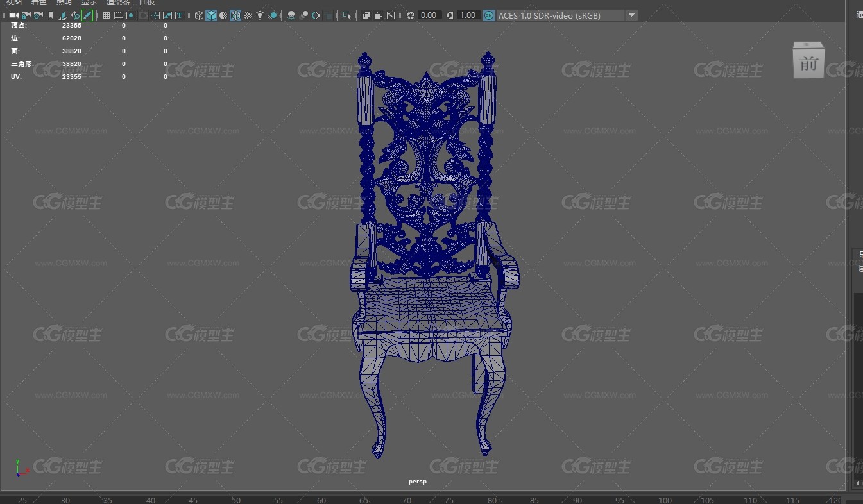Viewport: 863px width, 504px height.
Task: Toggle the X-ray joints icon
Action: pyautogui.click(x=391, y=15)
